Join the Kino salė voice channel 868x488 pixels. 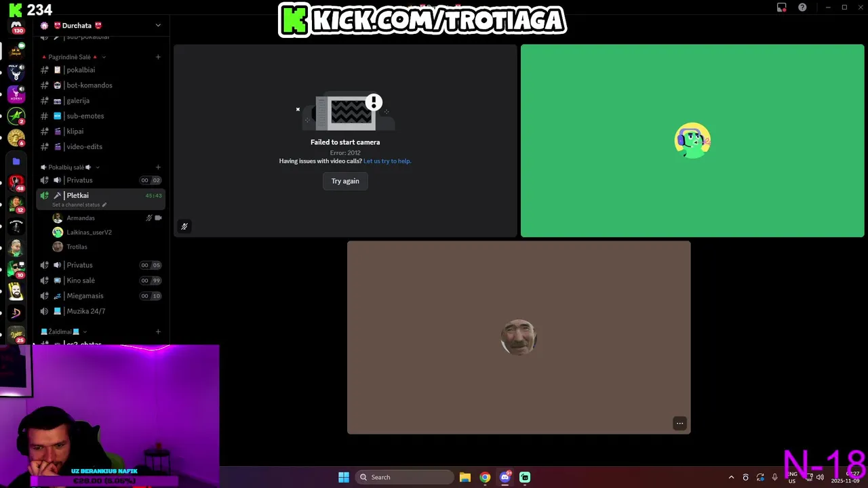(x=102, y=281)
